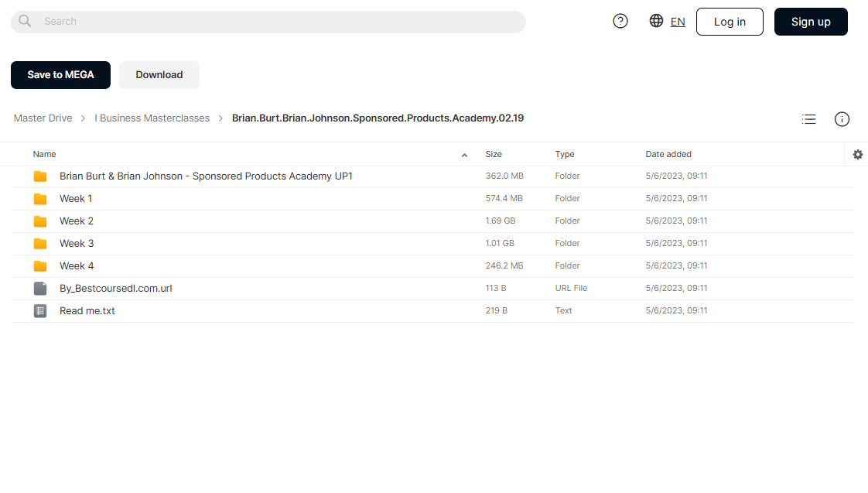Click current folder breadcrumb Brian.Burt.Brian.Johnson
868x493 pixels.
[x=378, y=118]
